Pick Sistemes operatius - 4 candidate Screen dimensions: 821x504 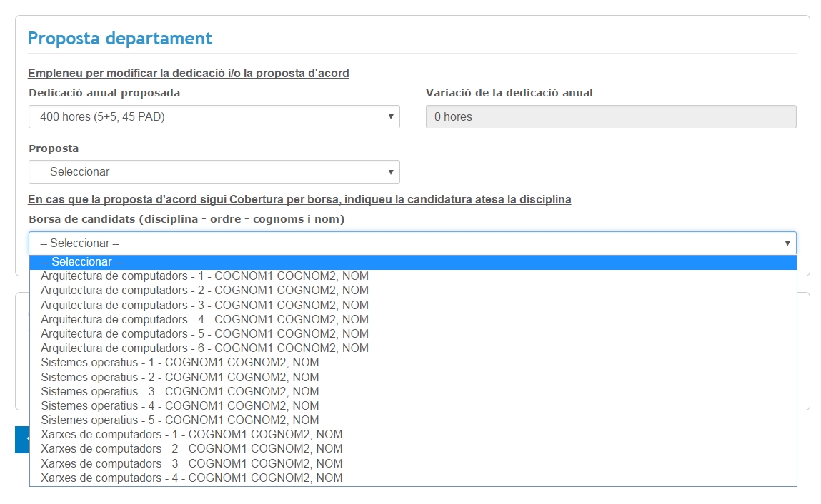click(180, 405)
